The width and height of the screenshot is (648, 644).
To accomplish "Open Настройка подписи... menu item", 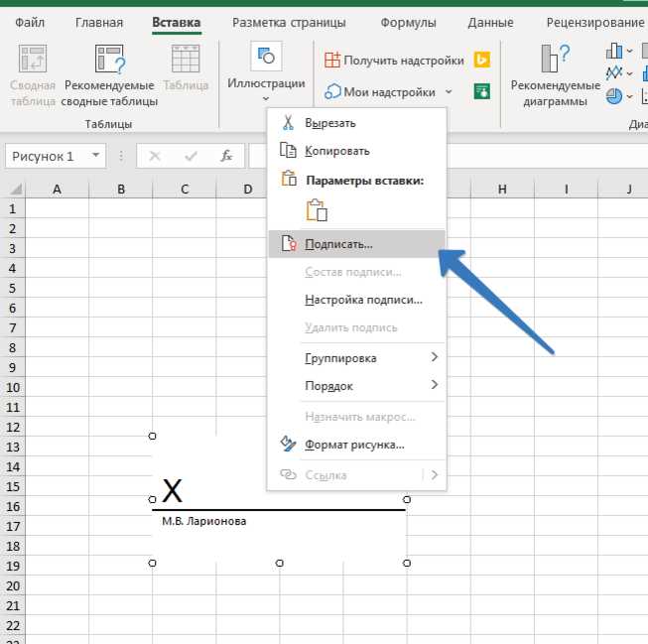I will click(x=356, y=300).
